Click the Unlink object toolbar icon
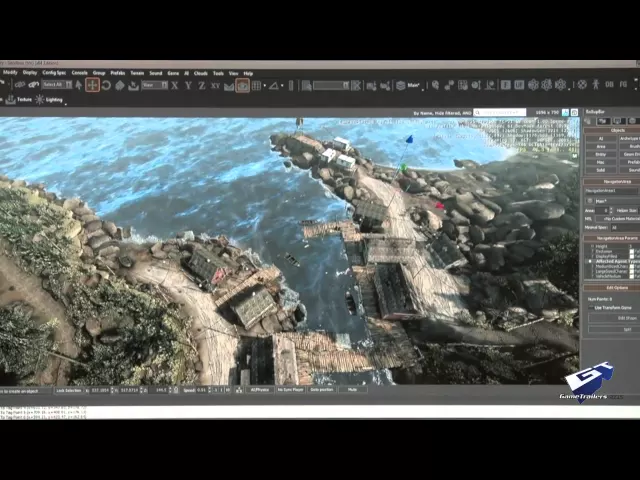640x480 pixels. click(34, 84)
